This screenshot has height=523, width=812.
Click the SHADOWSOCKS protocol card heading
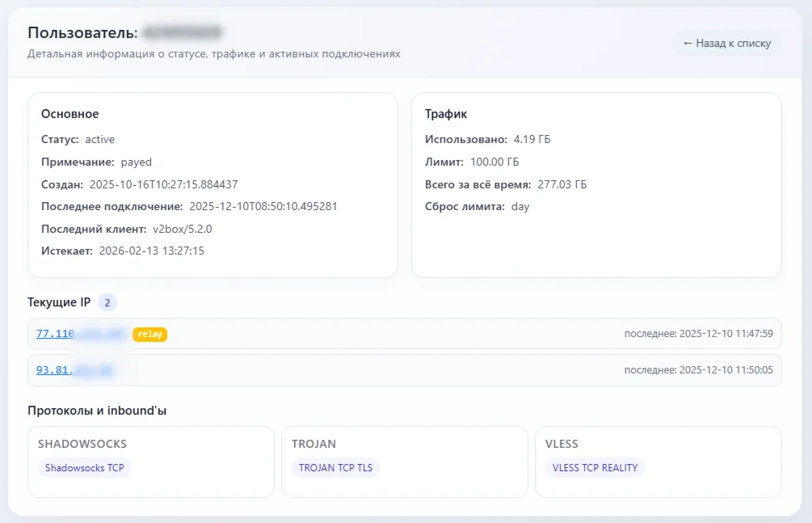point(82,444)
